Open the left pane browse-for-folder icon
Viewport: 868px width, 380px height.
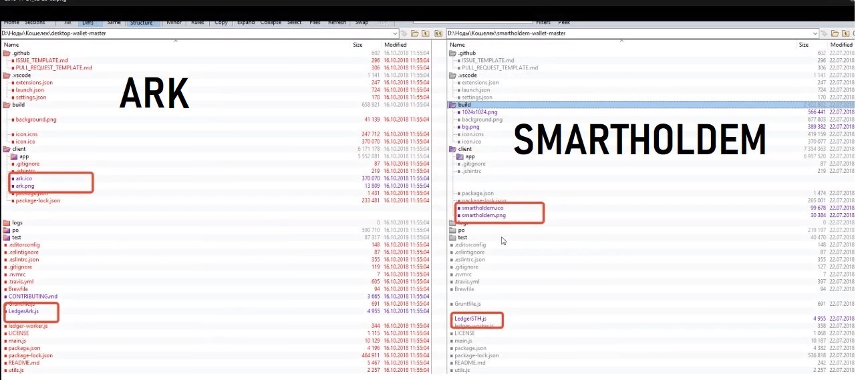click(414, 33)
